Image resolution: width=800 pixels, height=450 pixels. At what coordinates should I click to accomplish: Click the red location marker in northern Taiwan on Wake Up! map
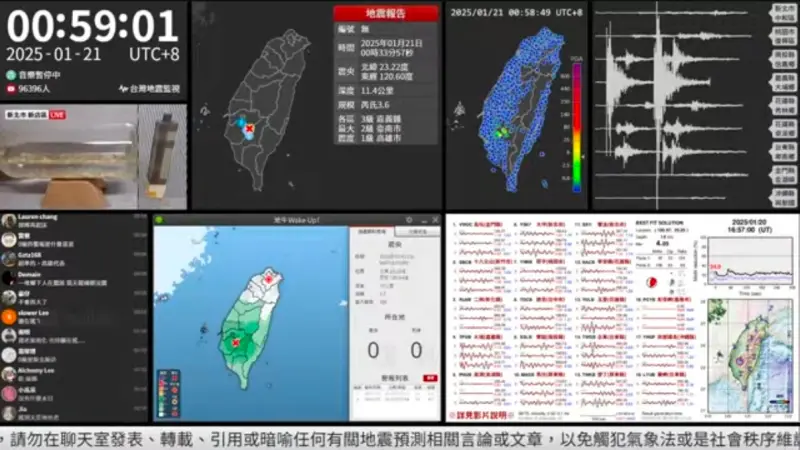pos(269,279)
